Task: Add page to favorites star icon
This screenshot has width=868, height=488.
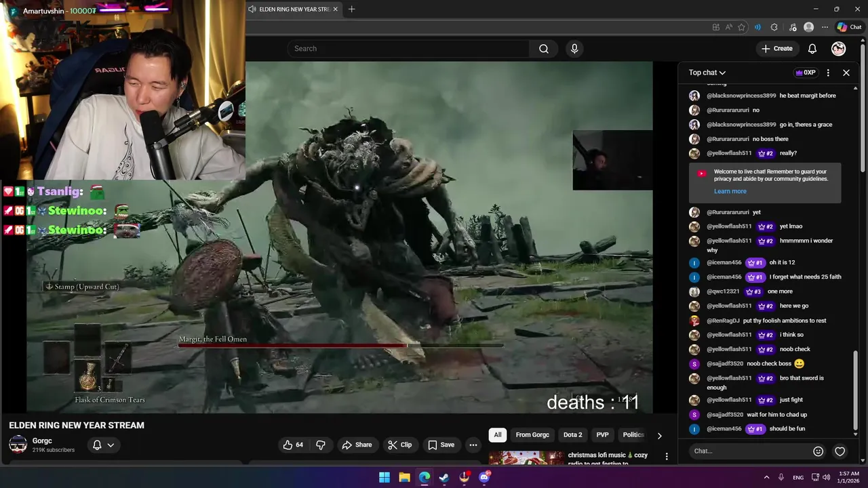Action: pos(741,27)
